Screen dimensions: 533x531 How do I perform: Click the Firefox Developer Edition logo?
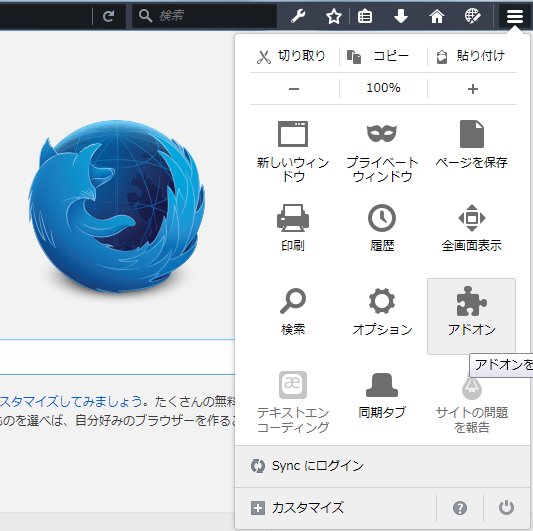pos(117,207)
